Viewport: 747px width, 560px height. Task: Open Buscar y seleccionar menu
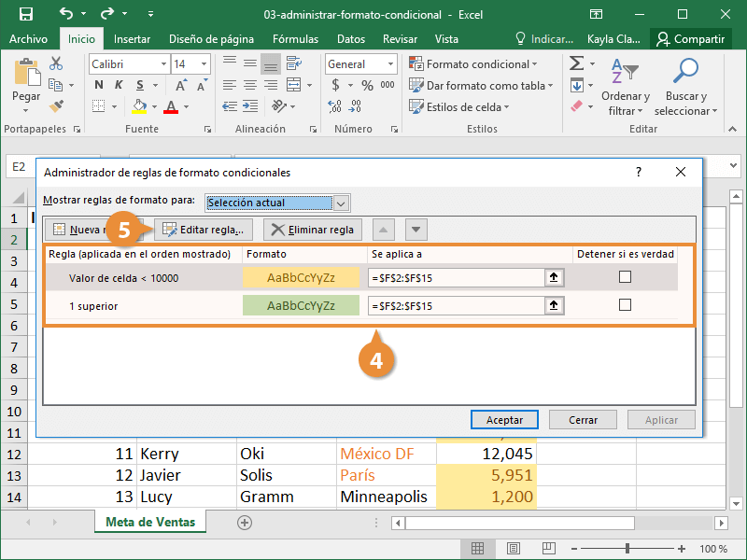[685, 87]
